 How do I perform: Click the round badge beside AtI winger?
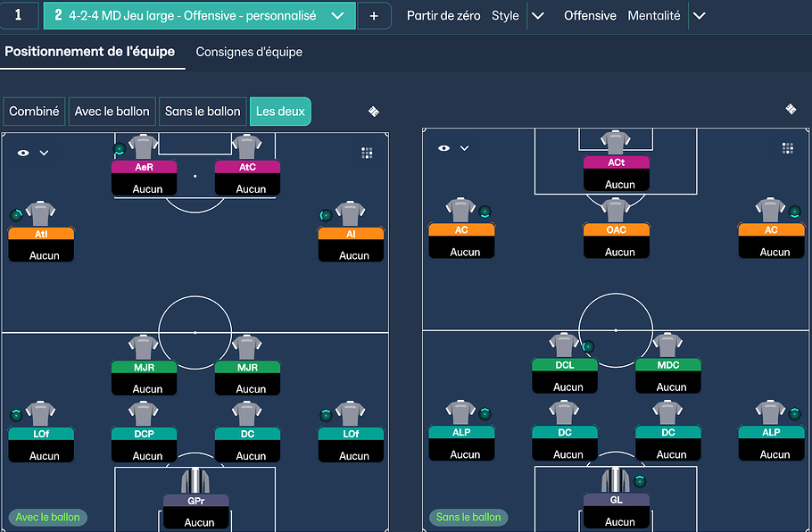17,215
